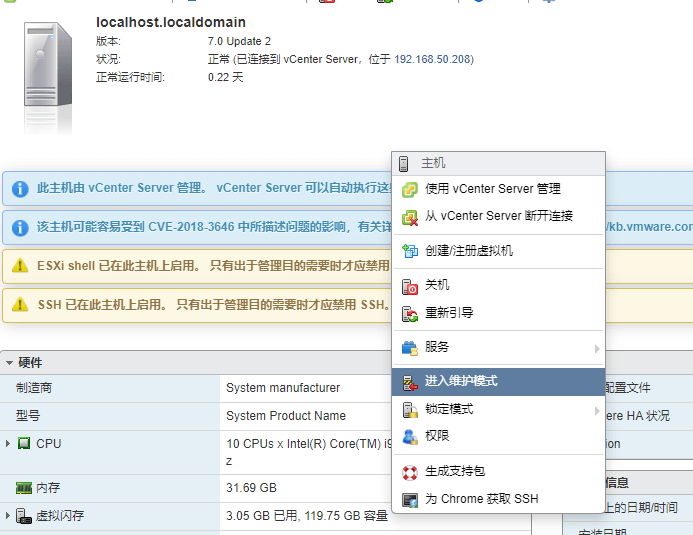This screenshot has width=693, height=535.
Task: Expand the 锁定模式 submenu
Action: point(597,410)
